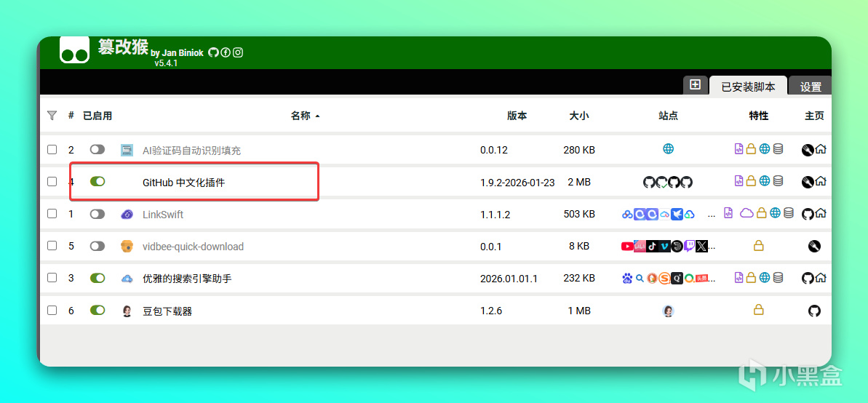Sort by the 已启用 column header
Image resolution: width=868 pixels, height=403 pixels.
pos(97,116)
